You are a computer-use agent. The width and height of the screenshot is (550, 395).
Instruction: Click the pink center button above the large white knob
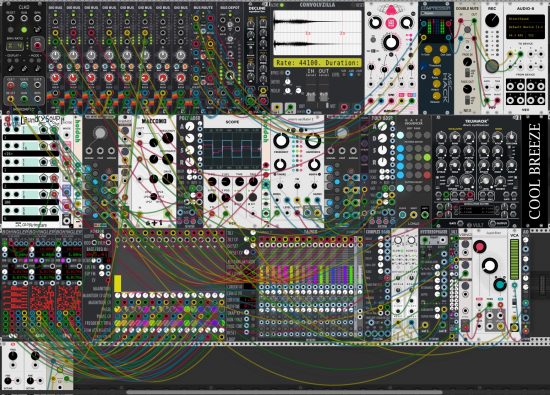tap(391, 24)
